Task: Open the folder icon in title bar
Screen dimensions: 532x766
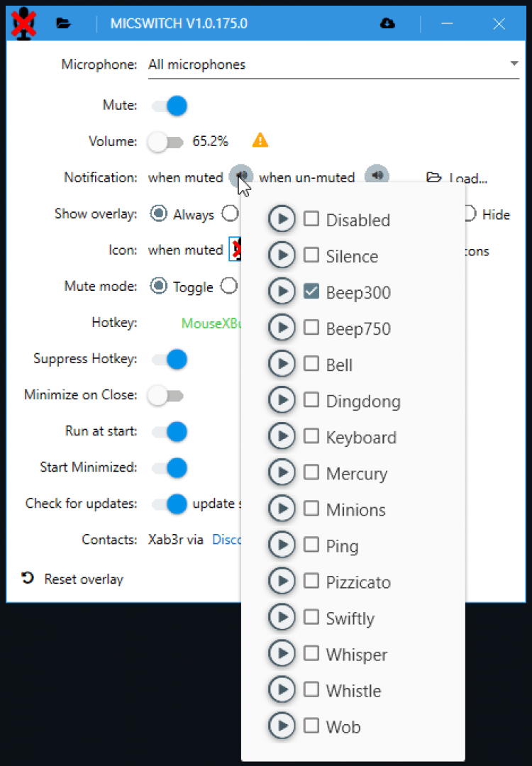Action: (64, 23)
